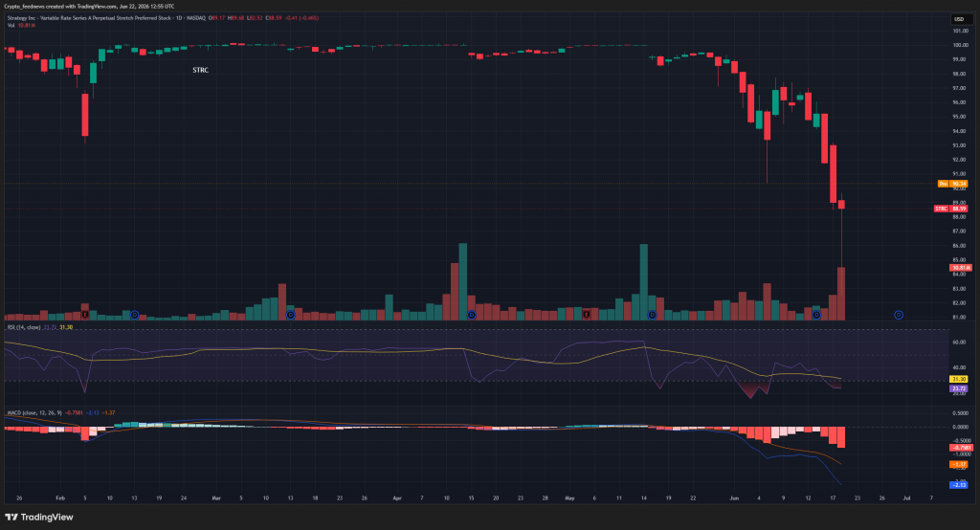Click the blue -2.13 MACD axis label
The height and width of the screenshot is (530, 980).
pos(959,485)
